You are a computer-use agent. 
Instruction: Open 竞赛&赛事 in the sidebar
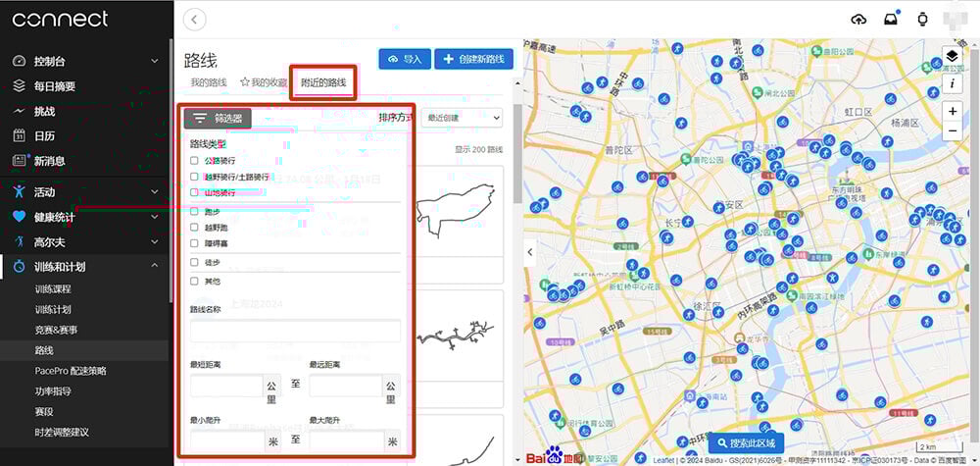(x=56, y=330)
